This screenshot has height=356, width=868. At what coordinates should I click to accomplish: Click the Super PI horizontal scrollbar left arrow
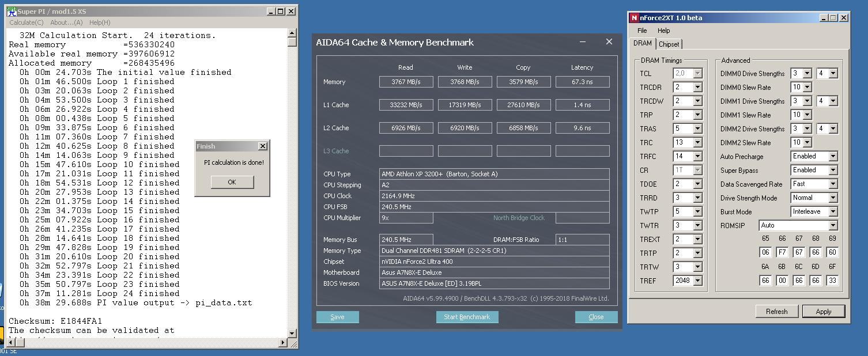[x=12, y=343]
